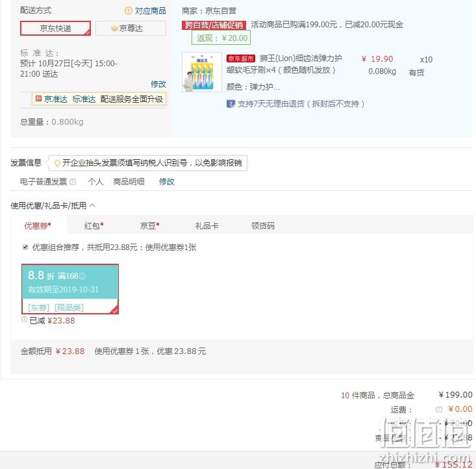Open the Lion toothbrush product thumbnail
The image size is (476, 469).
point(202,72)
